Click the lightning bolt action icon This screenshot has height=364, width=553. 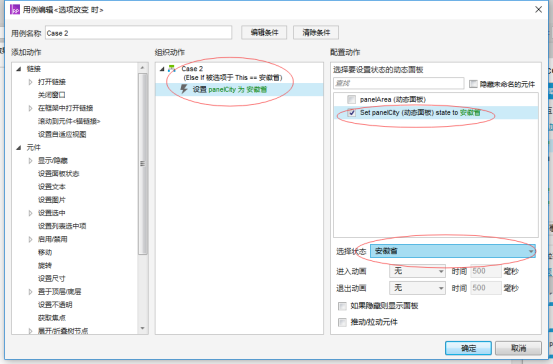coord(184,89)
